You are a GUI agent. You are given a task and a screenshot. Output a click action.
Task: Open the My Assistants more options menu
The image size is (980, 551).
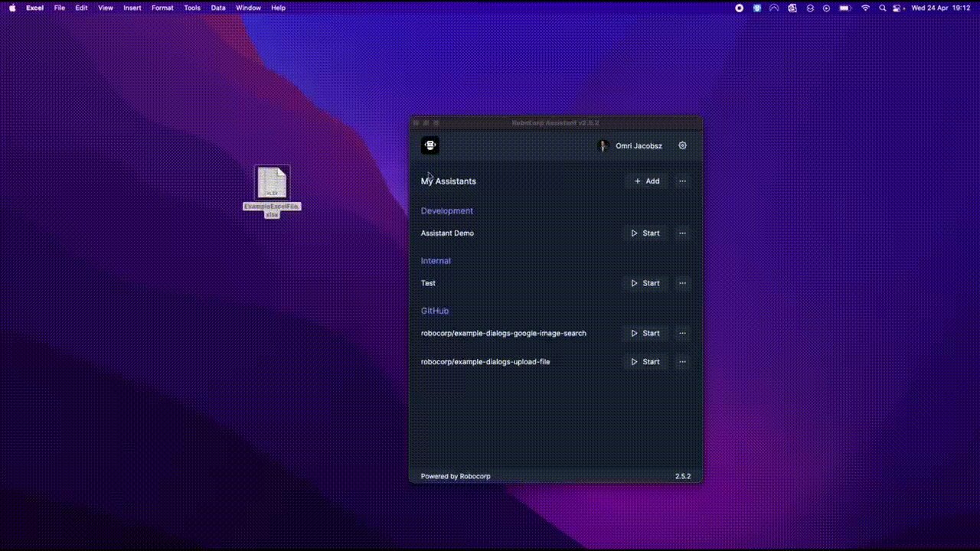coord(682,181)
